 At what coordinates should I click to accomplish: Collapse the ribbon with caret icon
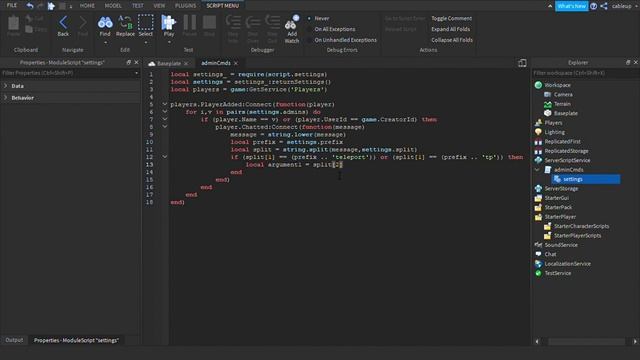(x=550, y=6)
